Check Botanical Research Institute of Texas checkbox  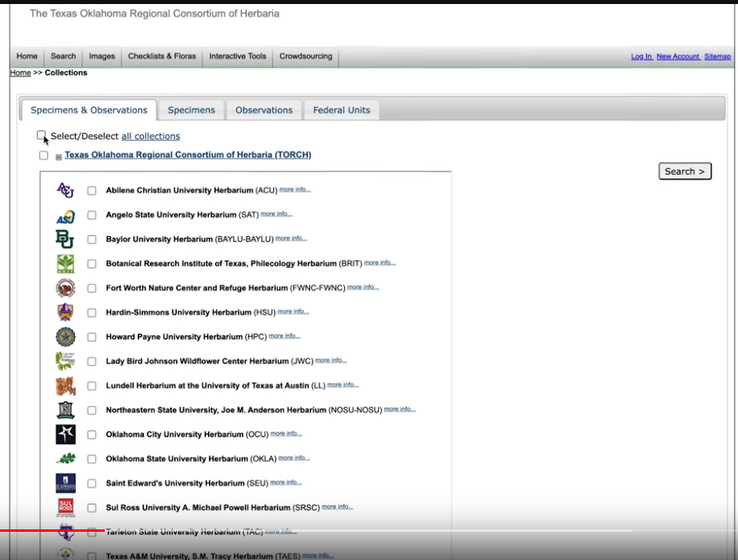coord(92,264)
